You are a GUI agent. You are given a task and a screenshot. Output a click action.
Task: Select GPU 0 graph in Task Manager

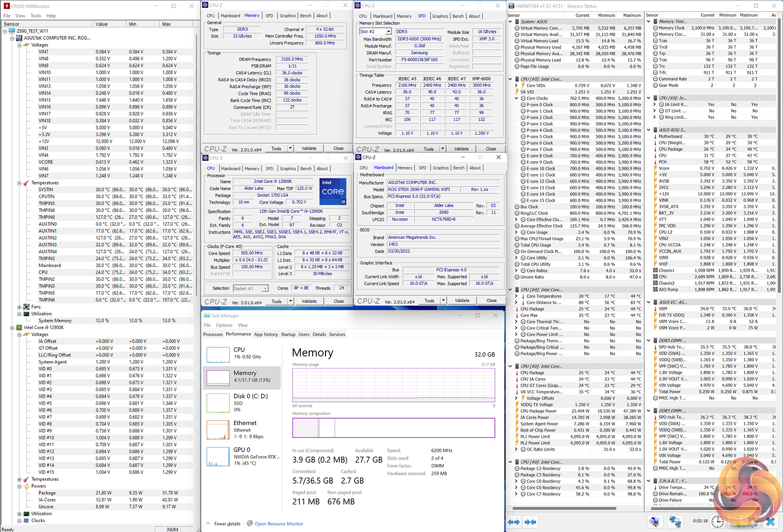[x=218, y=457]
